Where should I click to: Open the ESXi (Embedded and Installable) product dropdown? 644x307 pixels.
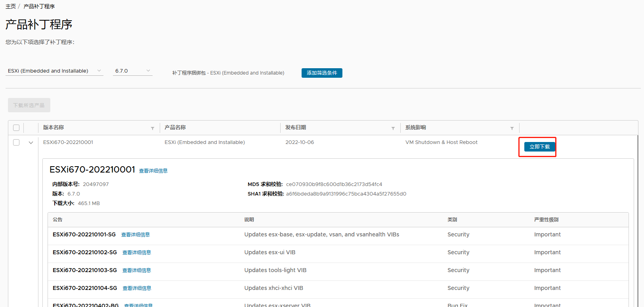click(55, 71)
